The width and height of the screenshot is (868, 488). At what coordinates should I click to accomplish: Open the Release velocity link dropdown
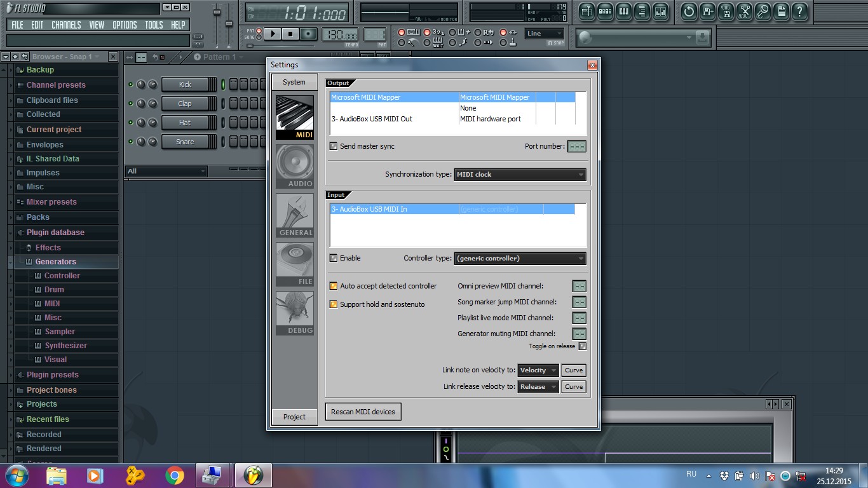tap(538, 386)
